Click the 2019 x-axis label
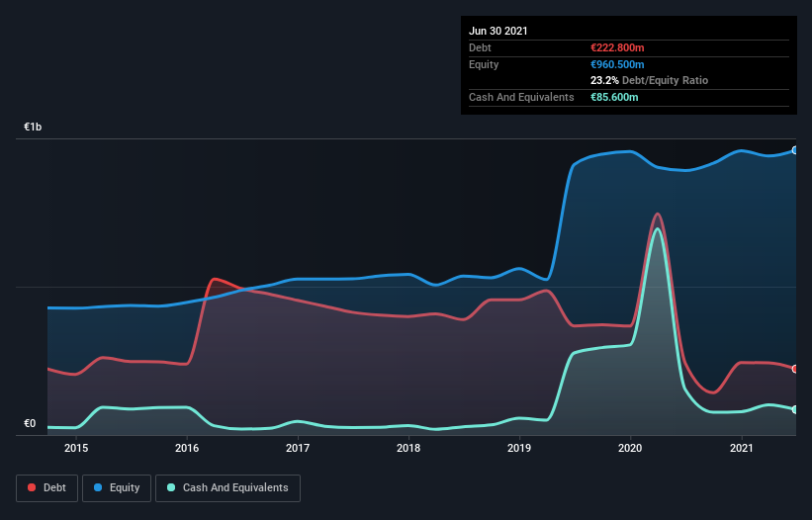This screenshot has width=812, height=520. 519,448
